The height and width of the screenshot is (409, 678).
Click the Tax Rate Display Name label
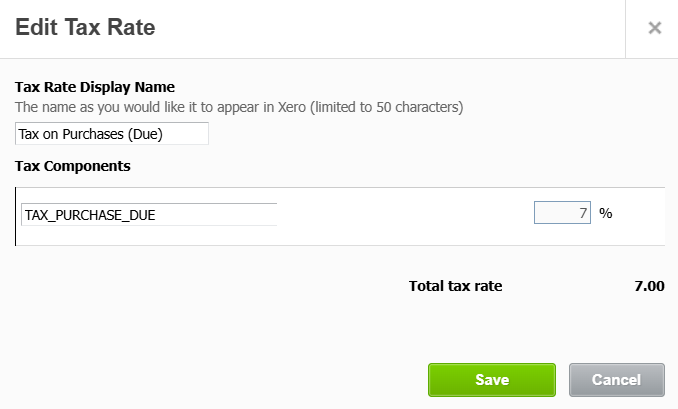[x=95, y=87]
